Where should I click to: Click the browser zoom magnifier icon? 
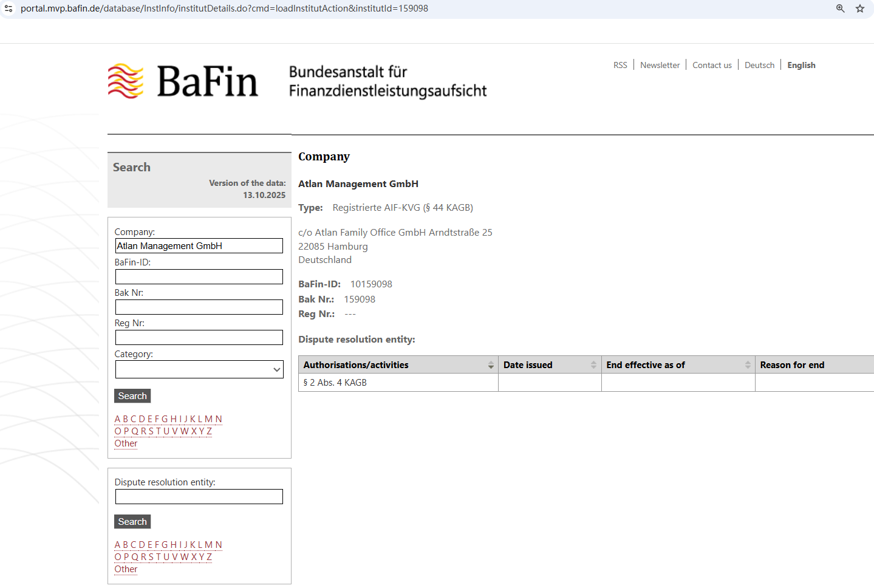(841, 9)
